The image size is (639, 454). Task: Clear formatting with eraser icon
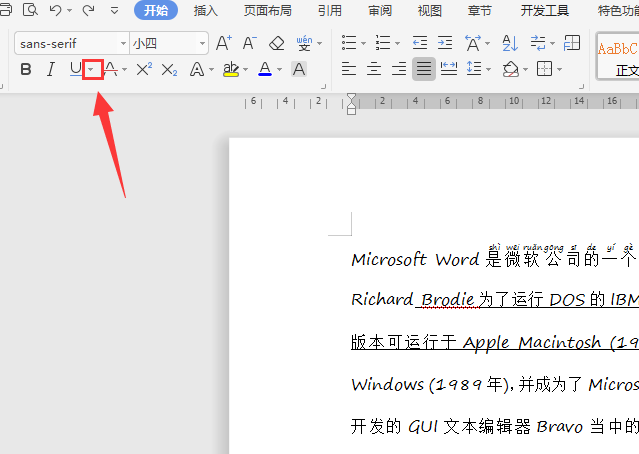(x=277, y=43)
